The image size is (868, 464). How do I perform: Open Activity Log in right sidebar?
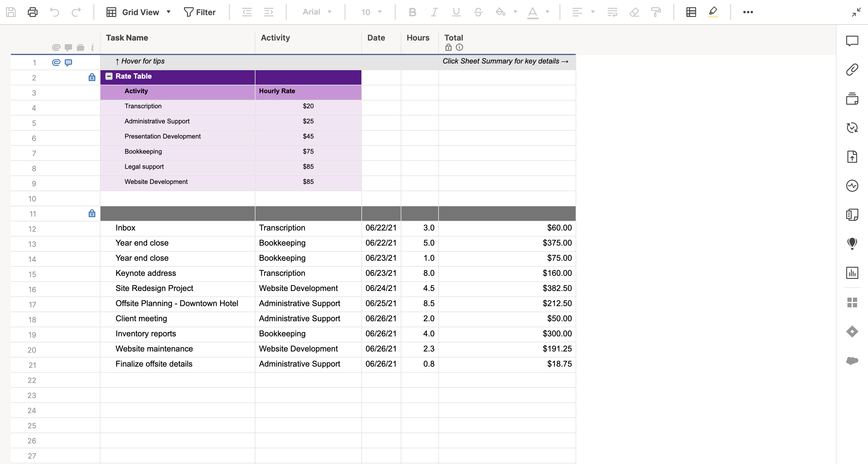click(x=852, y=185)
